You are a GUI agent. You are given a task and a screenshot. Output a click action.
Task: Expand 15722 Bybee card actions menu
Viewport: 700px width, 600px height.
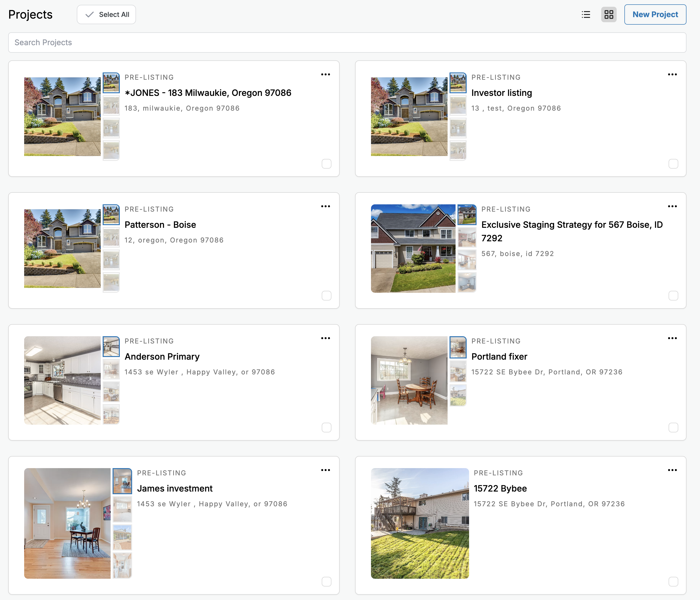pos(672,470)
